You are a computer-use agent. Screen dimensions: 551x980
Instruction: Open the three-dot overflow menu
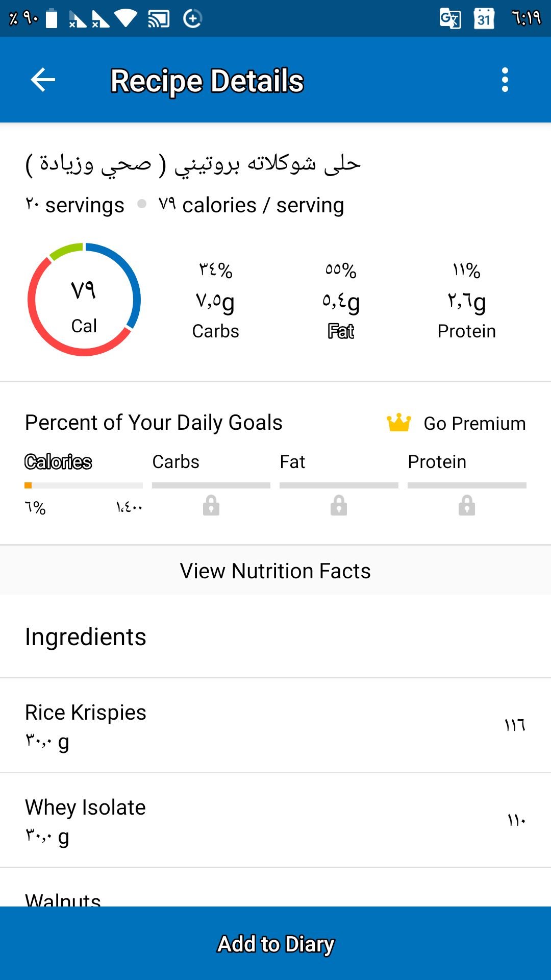point(505,80)
